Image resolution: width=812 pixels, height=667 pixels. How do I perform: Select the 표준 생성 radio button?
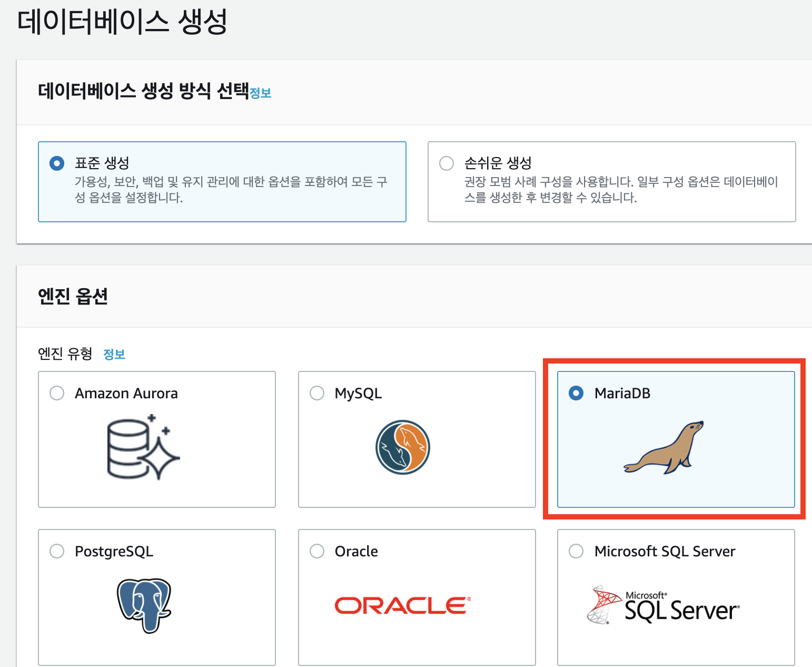pyautogui.click(x=57, y=163)
